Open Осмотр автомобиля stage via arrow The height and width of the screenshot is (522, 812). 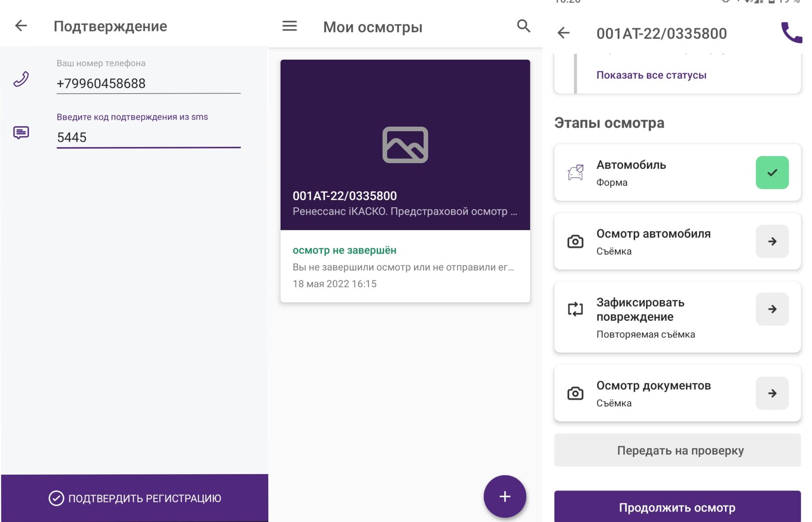pos(772,241)
